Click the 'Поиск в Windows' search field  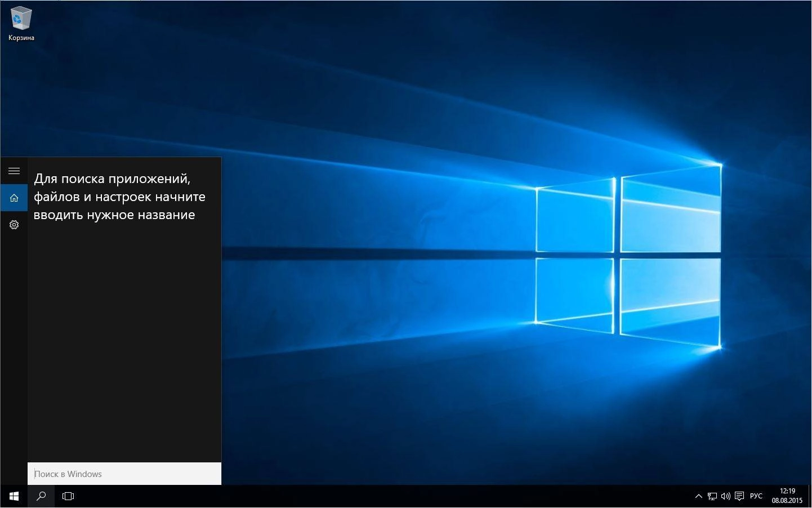[x=124, y=474]
